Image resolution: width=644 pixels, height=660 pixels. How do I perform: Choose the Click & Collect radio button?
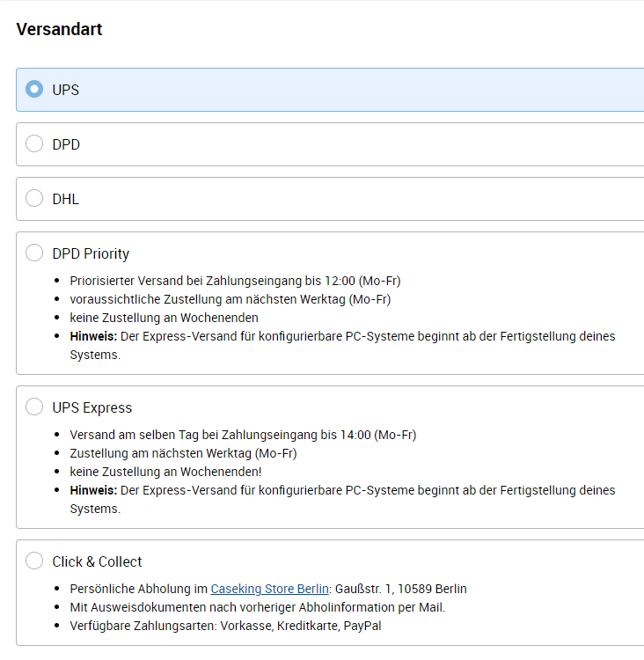point(34,561)
